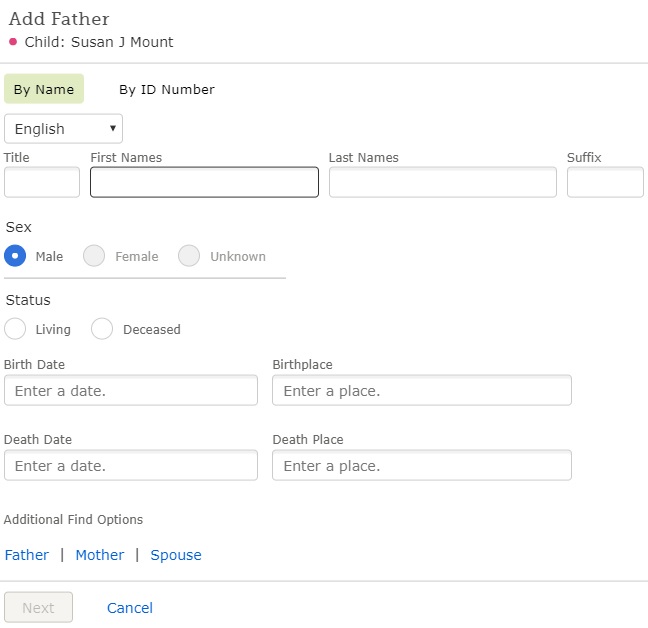Screen dimensions: 648x628
Task: Mark status as Deceased
Action: (x=102, y=329)
